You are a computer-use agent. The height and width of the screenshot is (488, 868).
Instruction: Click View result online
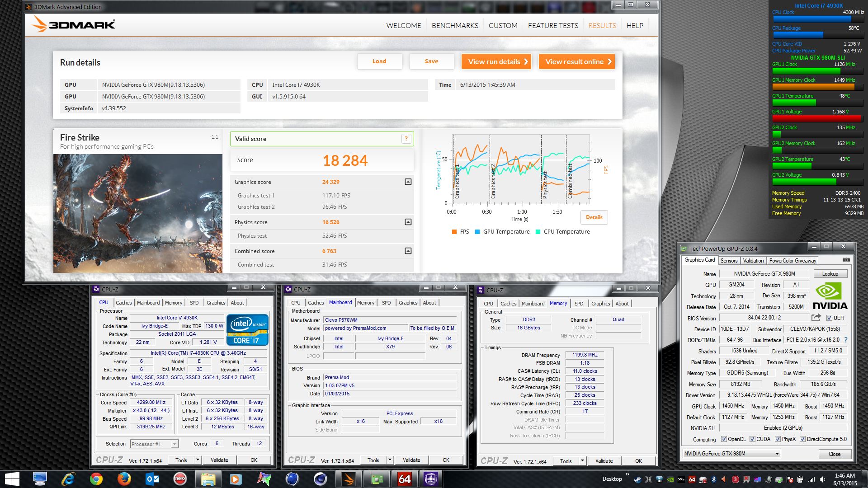pos(577,61)
